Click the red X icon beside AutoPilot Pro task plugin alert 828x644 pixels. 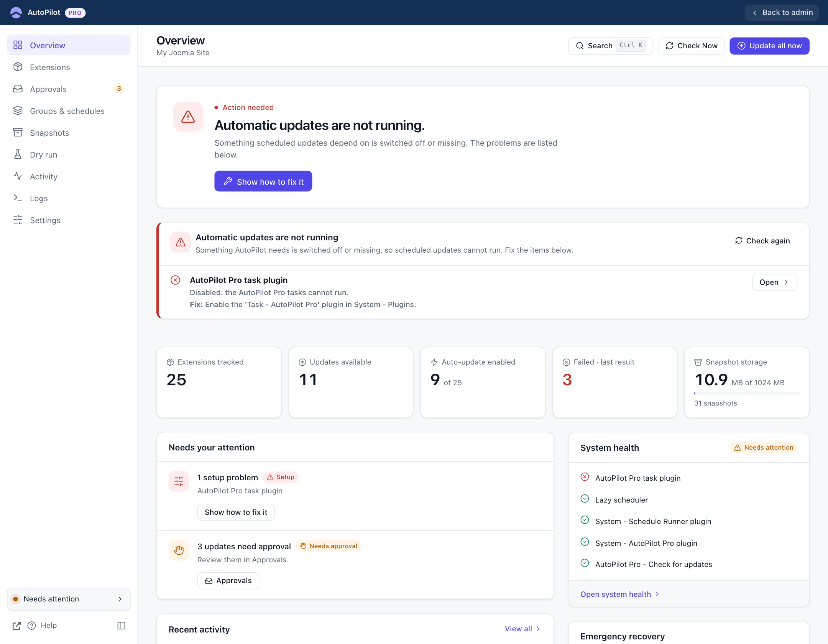point(175,280)
